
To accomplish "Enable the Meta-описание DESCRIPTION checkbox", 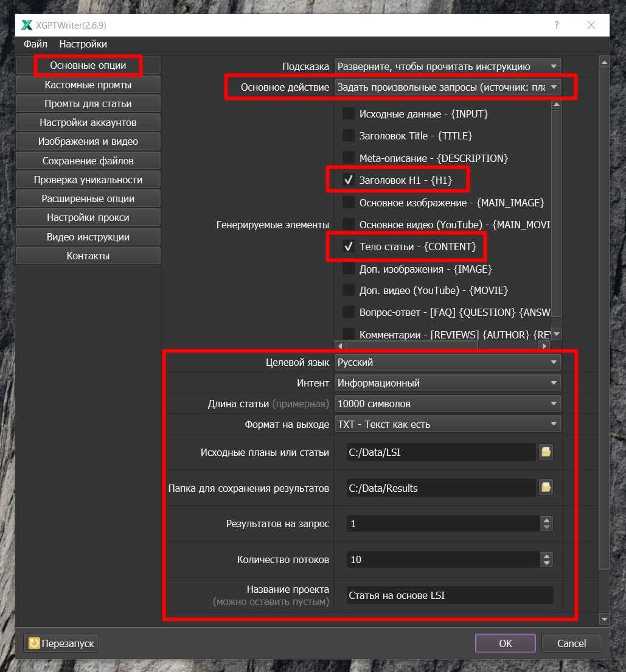I will (x=349, y=158).
